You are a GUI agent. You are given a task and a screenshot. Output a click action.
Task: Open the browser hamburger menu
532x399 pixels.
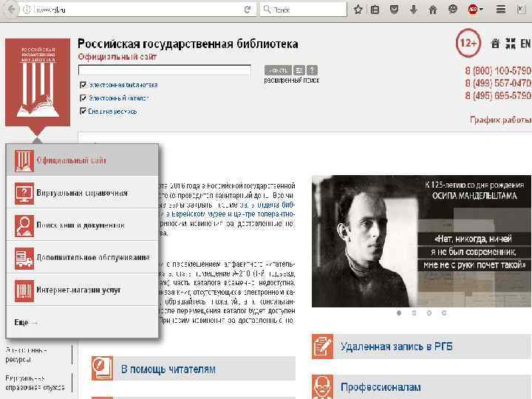(x=501, y=10)
